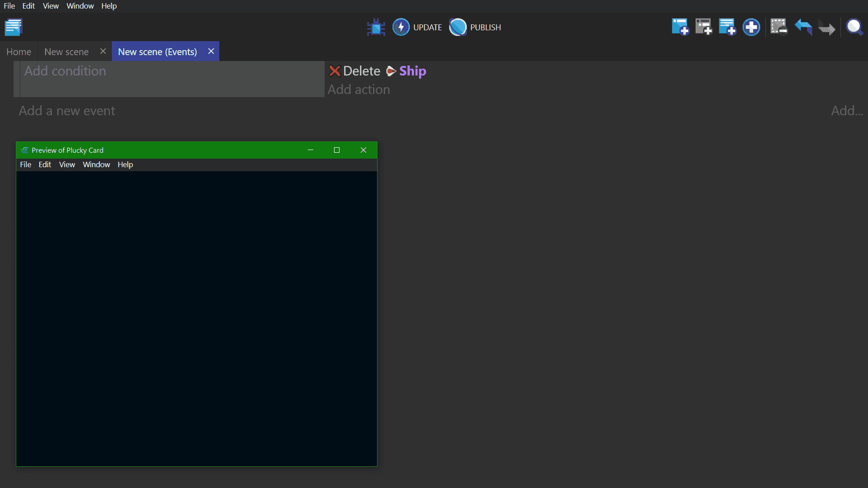Click the add new event icon
Viewport: 868px width, 488px height.
tap(680, 27)
